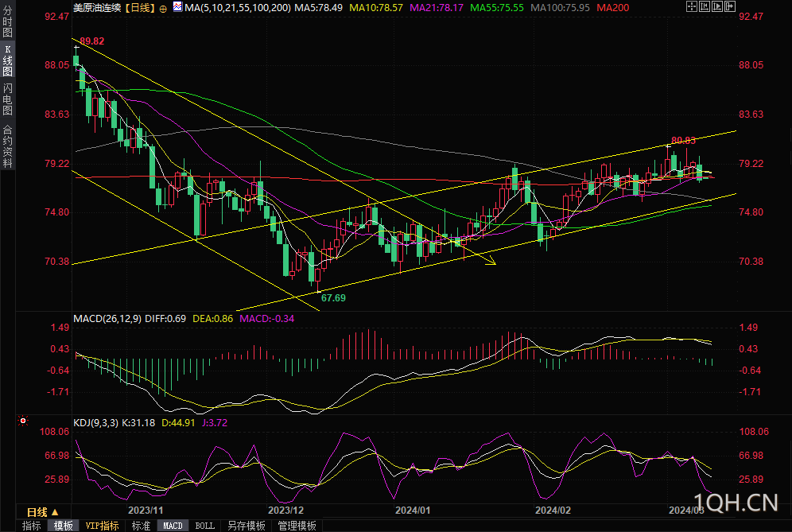Viewport: 792px width, 532px height.
Task: Click the 80.83 peak price label
Action: (683, 141)
